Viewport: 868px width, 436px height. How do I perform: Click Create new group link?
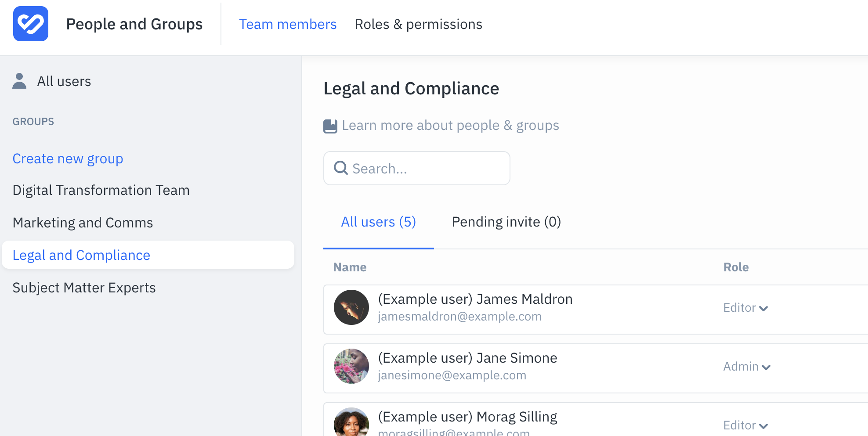click(x=68, y=159)
